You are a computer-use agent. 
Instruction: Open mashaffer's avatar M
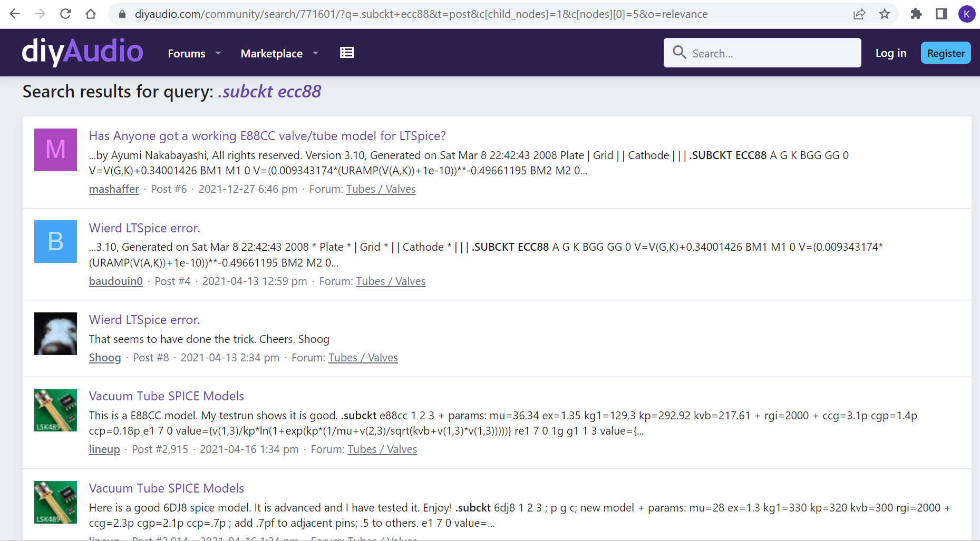point(55,150)
